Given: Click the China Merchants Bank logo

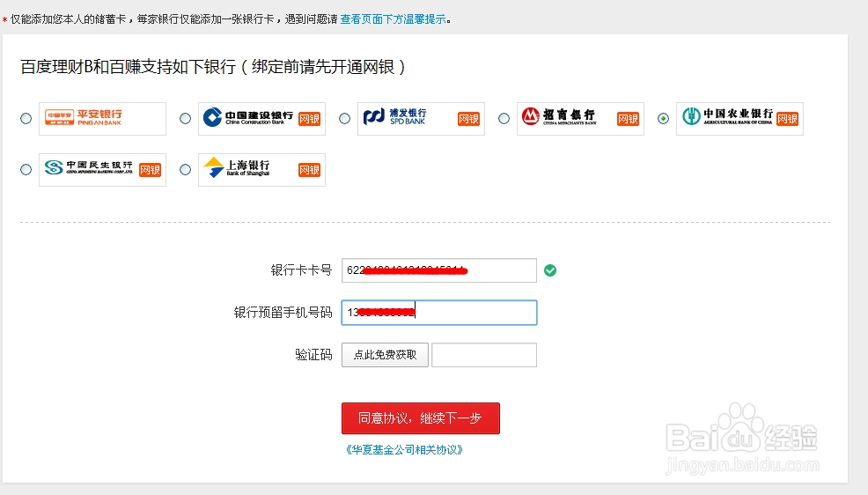Looking at the screenshot, I should click(581, 119).
